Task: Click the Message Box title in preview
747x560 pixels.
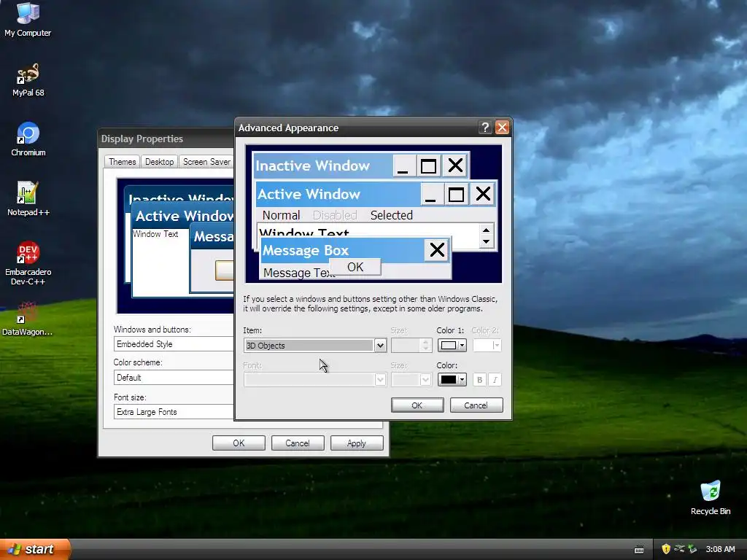Action: tap(306, 250)
